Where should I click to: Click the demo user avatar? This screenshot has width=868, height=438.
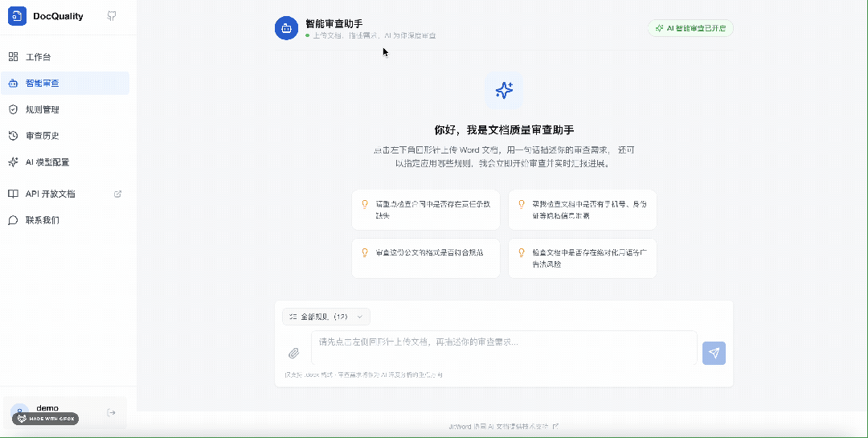[19, 412]
